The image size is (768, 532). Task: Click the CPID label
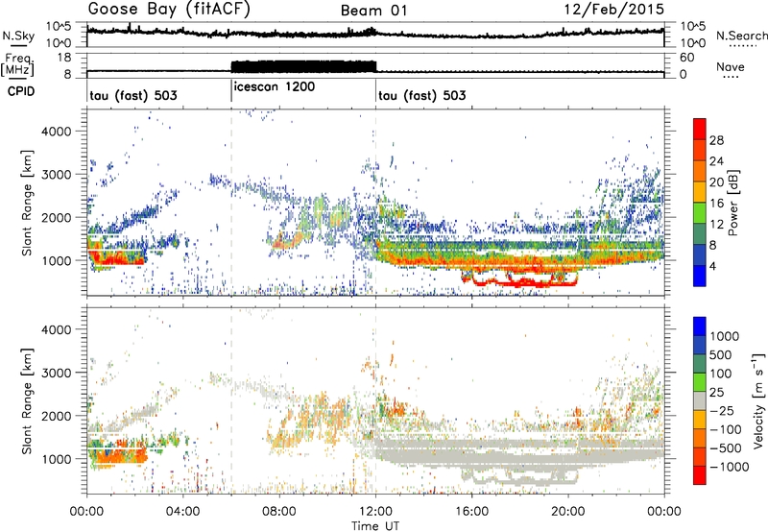[21, 91]
